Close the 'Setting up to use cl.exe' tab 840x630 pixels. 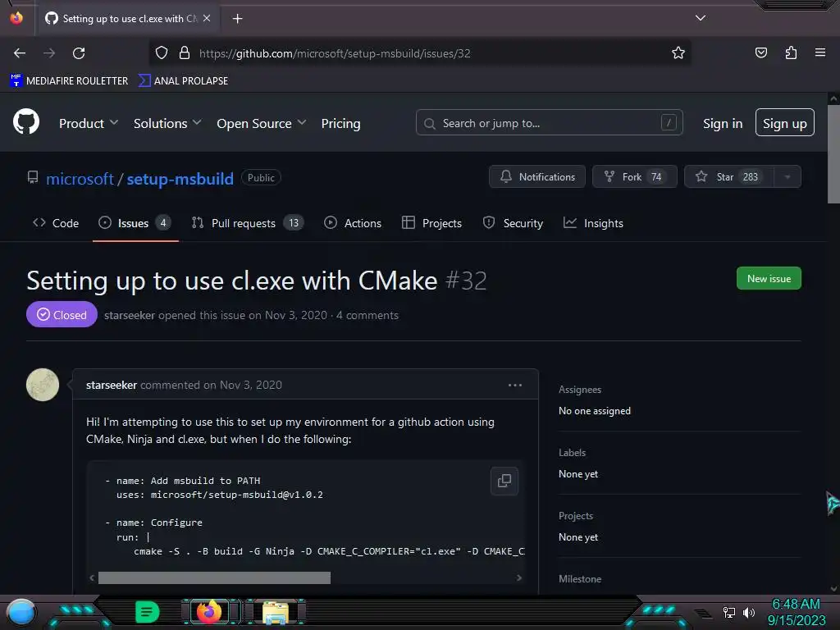pos(207,18)
